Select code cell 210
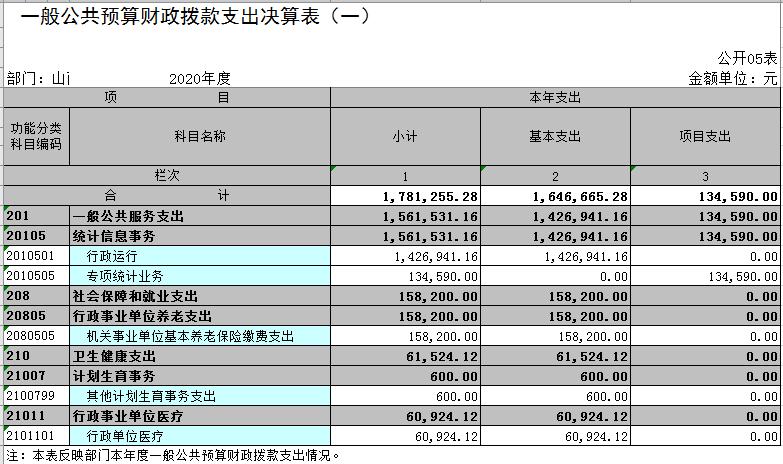This screenshot has height=464, width=783. click(36, 356)
